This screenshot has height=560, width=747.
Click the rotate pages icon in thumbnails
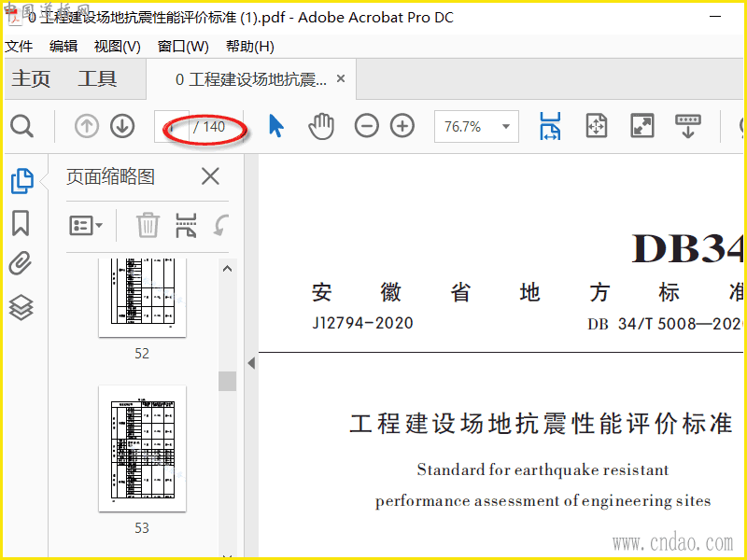point(220,225)
